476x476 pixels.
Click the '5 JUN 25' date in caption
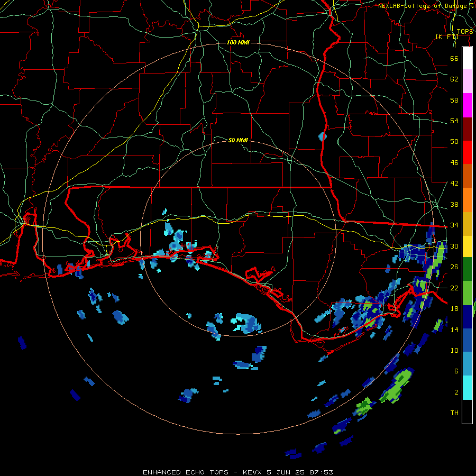[286, 472]
